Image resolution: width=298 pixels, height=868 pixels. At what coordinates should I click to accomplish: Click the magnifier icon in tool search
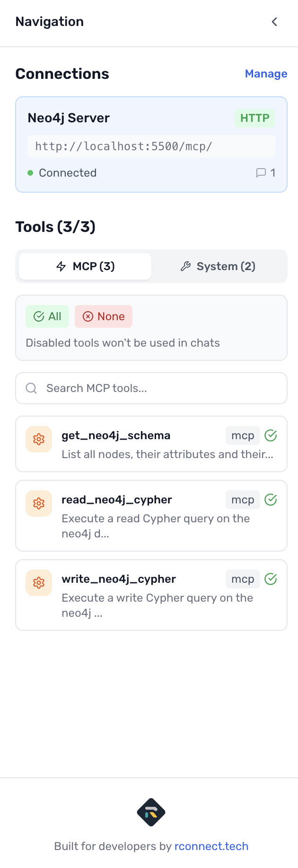click(x=32, y=388)
